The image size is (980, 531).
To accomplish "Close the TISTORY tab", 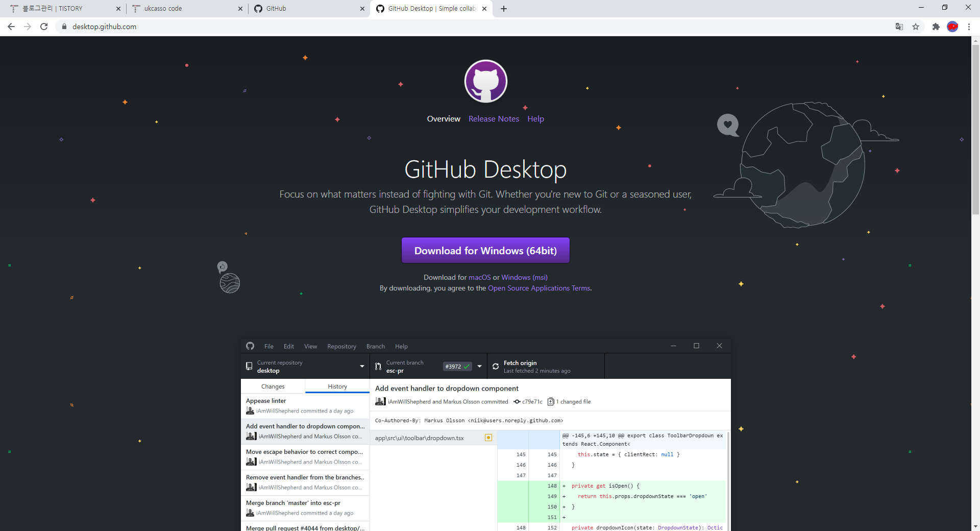I will pyautogui.click(x=118, y=9).
